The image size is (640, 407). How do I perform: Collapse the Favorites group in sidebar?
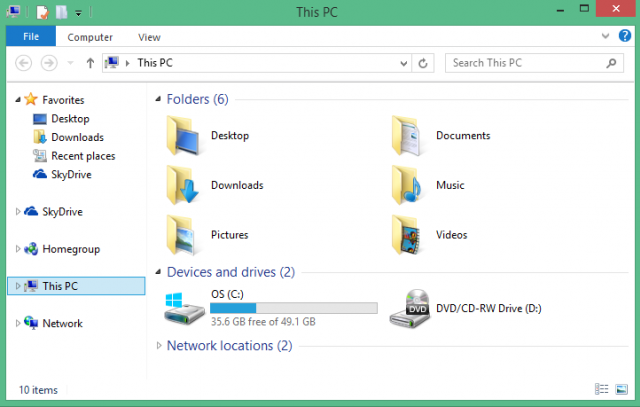pyautogui.click(x=18, y=100)
